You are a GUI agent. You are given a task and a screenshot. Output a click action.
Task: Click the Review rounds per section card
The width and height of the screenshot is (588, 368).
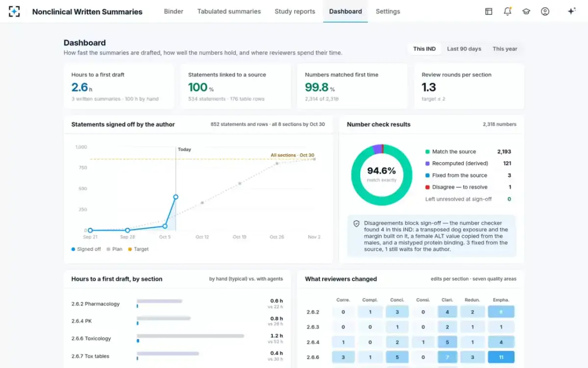tap(469, 86)
